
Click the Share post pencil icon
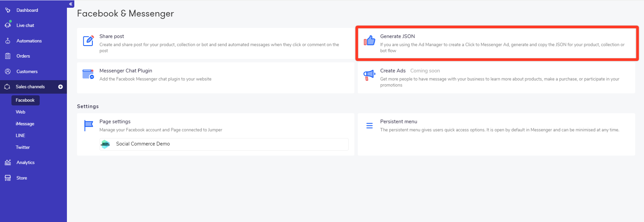(88, 40)
